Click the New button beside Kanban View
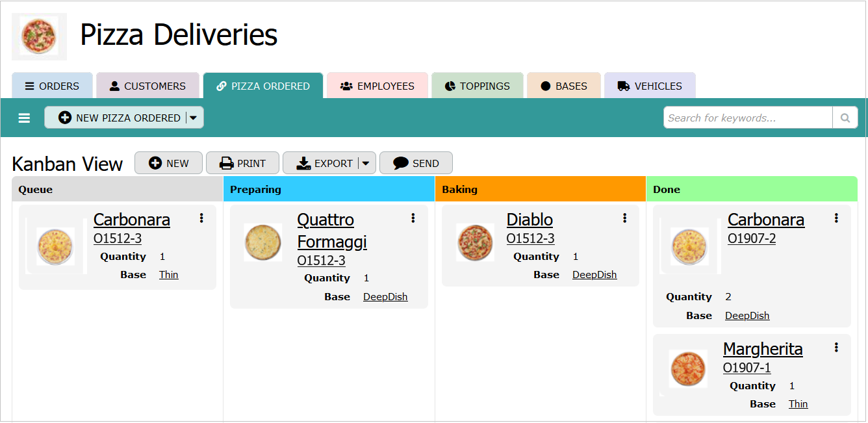Screen dimensions: 868x423 [169, 163]
